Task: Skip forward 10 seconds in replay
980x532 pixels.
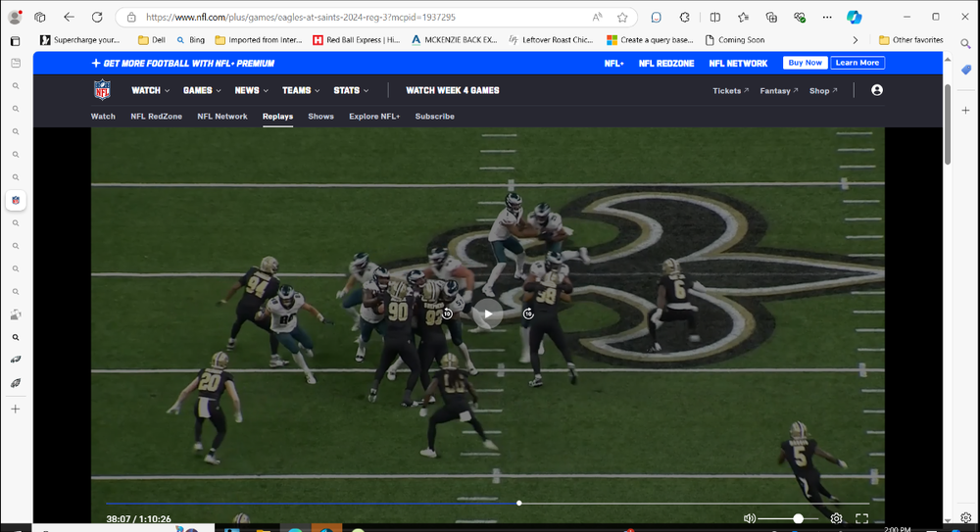Action: 528,314
